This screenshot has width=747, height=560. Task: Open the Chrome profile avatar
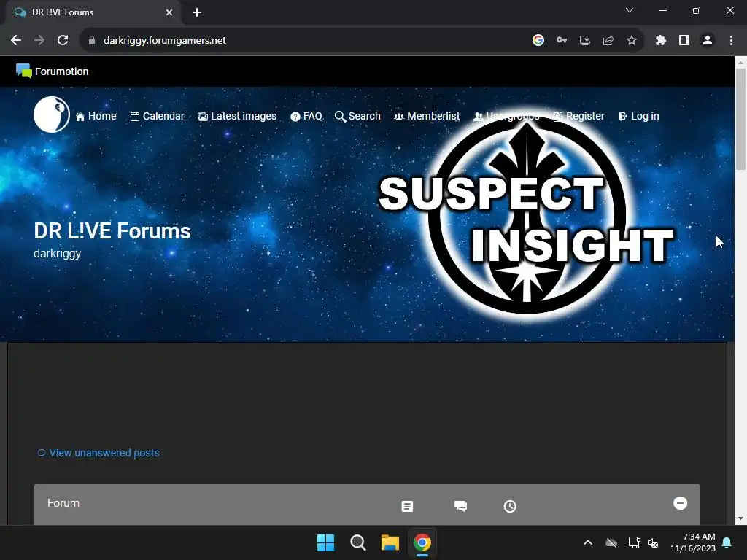click(708, 41)
